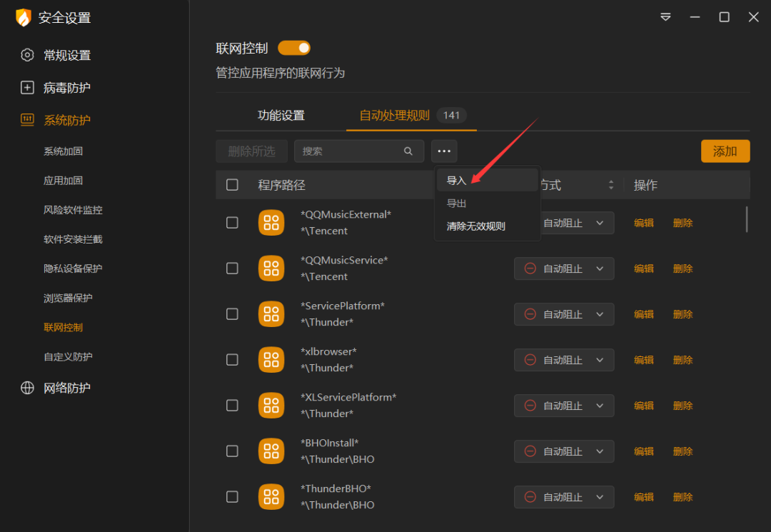Click the app icon for *ThunderBHO*
Image resolution: width=771 pixels, height=532 pixels.
[x=271, y=497]
